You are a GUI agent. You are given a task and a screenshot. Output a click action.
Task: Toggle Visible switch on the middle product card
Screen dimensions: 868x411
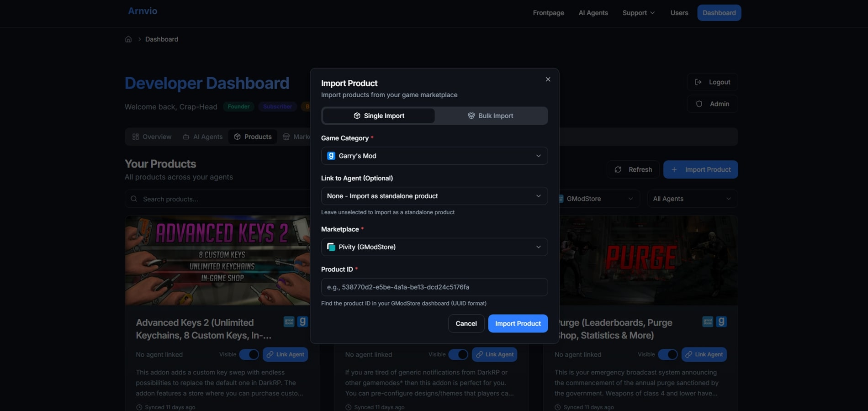tap(458, 354)
